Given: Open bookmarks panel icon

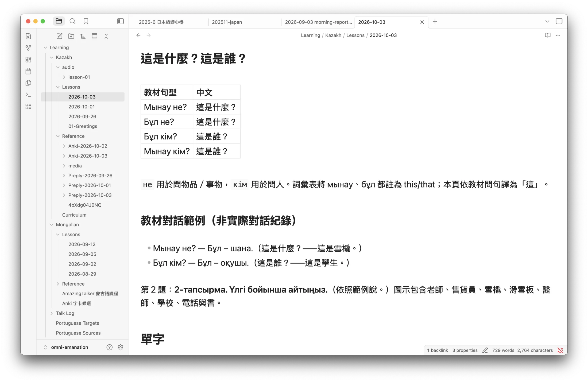Looking at the screenshot, I should point(86,21).
